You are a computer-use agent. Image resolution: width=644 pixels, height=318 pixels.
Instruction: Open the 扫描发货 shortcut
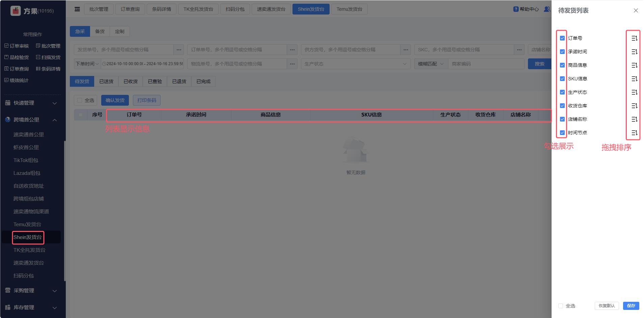click(48, 57)
